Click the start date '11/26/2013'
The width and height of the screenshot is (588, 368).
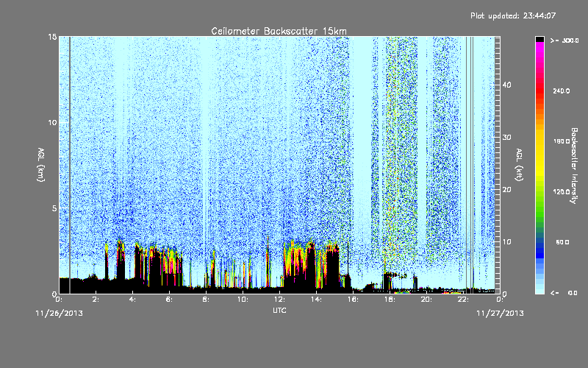point(60,314)
